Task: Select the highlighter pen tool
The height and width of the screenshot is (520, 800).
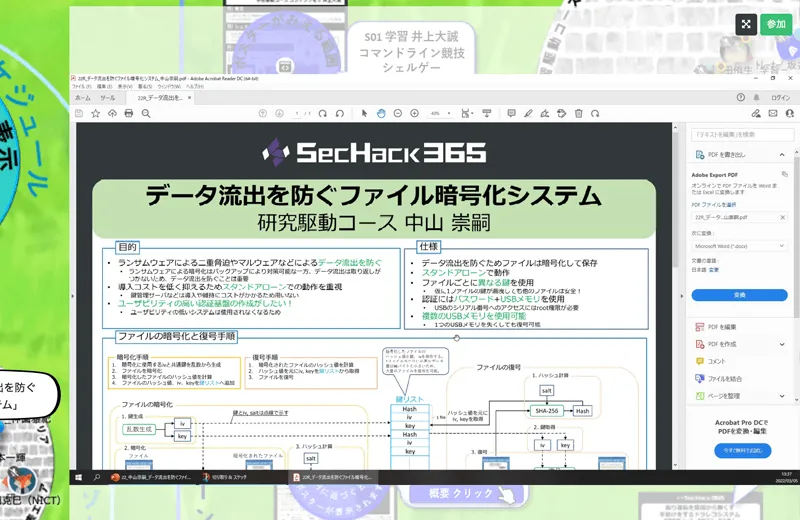Action: click(x=528, y=113)
